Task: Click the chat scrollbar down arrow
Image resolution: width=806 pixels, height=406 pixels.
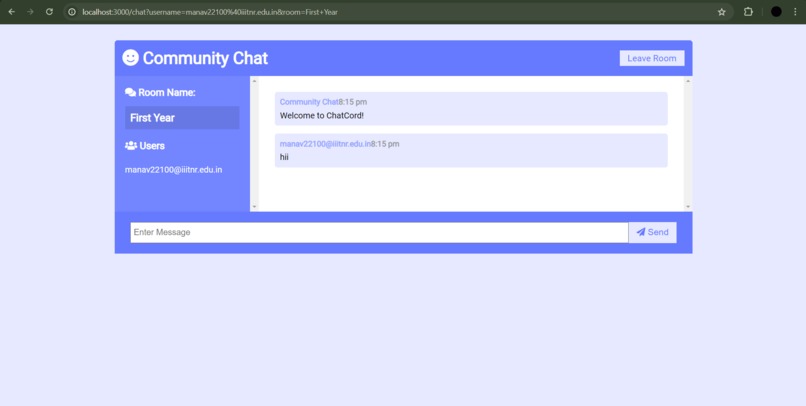Action: click(x=688, y=207)
